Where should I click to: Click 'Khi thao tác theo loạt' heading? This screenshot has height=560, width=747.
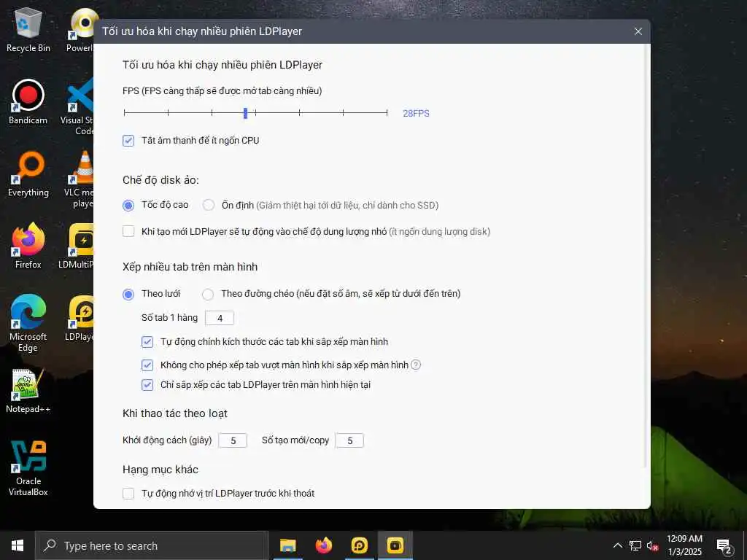click(x=175, y=413)
